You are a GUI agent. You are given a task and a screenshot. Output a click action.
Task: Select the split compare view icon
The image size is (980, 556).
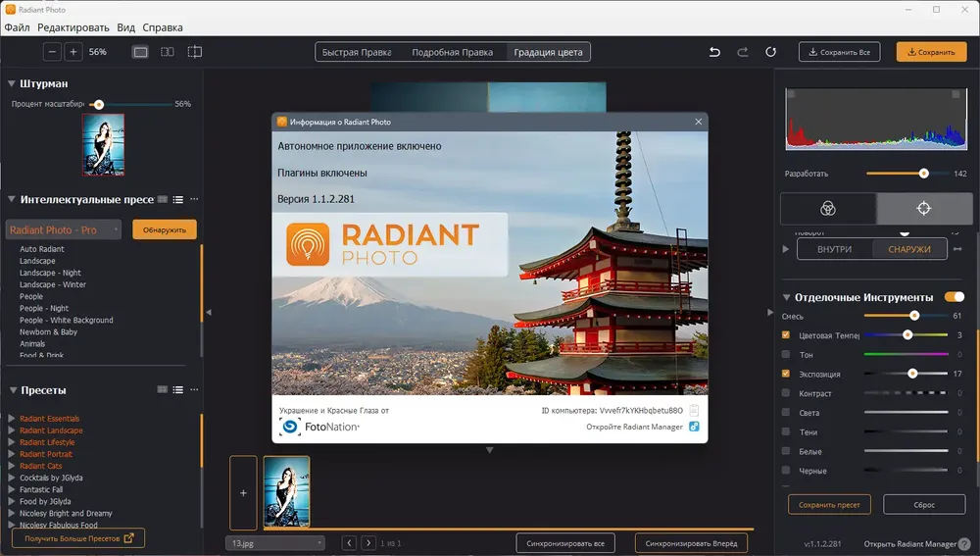(168, 52)
